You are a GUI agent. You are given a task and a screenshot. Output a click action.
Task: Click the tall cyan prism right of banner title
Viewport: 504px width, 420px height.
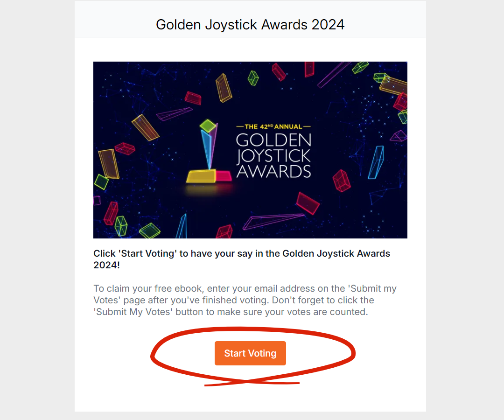pyautogui.click(x=376, y=162)
